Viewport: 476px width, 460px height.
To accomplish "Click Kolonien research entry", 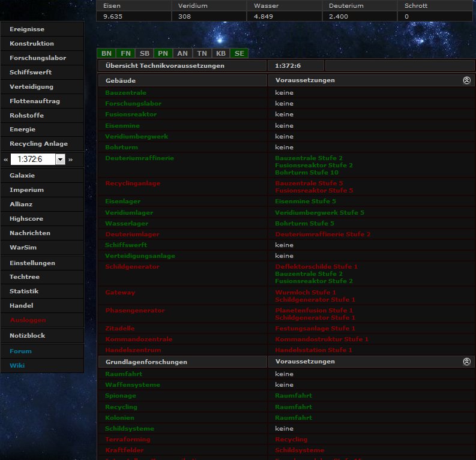I will pyautogui.click(x=119, y=418).
